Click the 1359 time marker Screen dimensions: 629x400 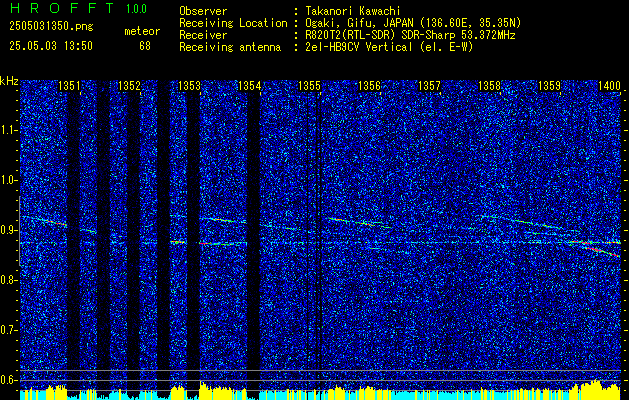(549, 86)
